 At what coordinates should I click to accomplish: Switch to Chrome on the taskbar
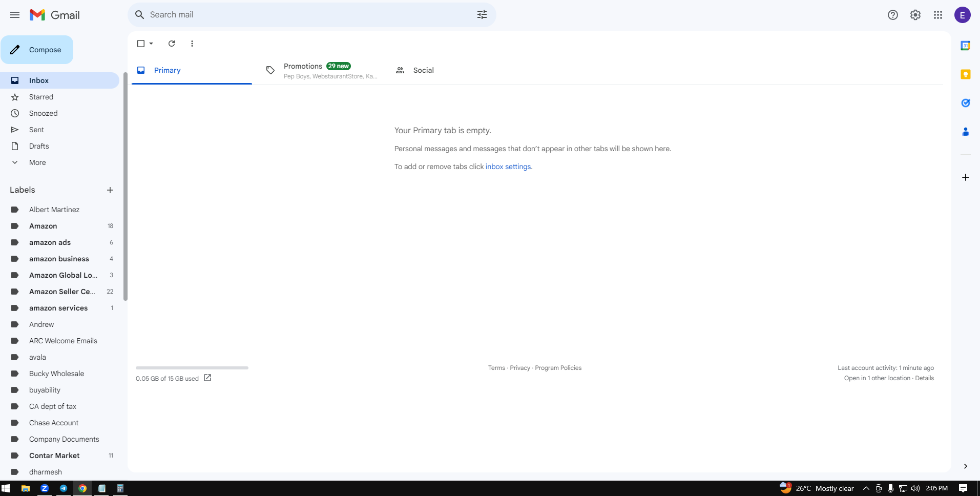tap(82, 488)
